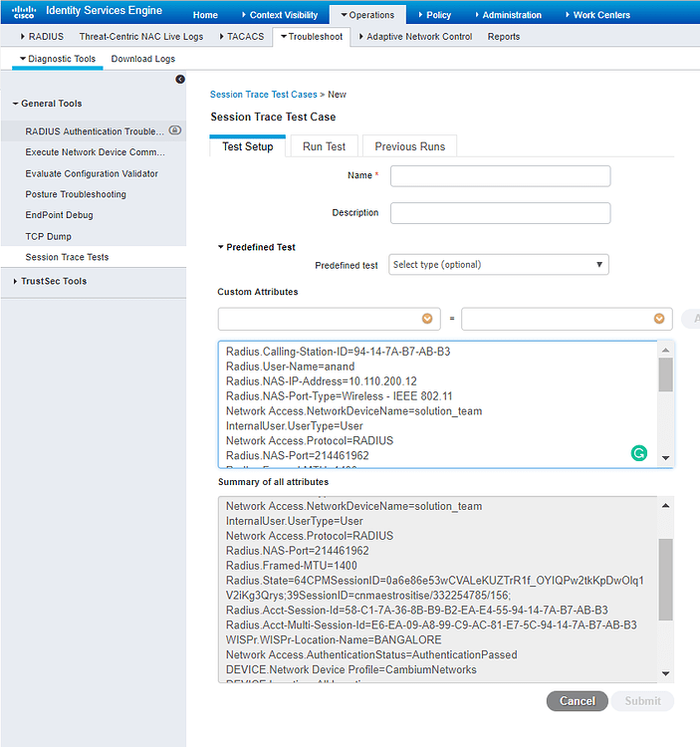The image size is (700, 747).
Task: Open the Previous Runs tab
Action: [x=409, y=146]
